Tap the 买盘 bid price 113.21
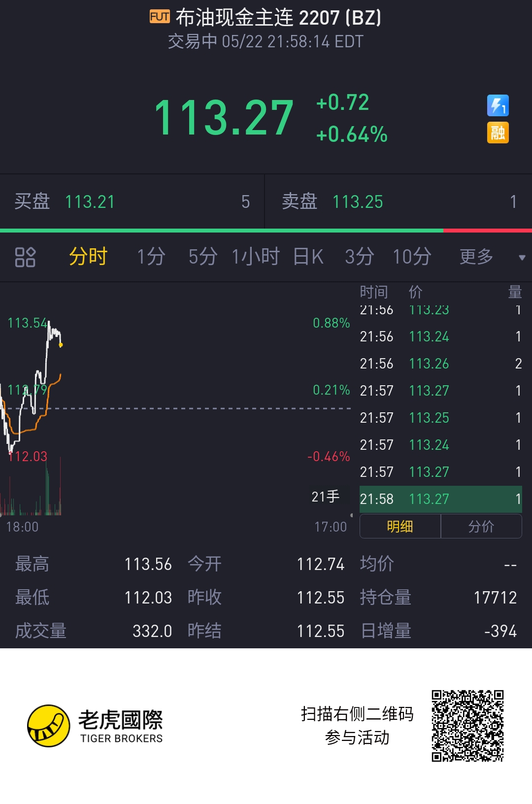 [90, 202]
